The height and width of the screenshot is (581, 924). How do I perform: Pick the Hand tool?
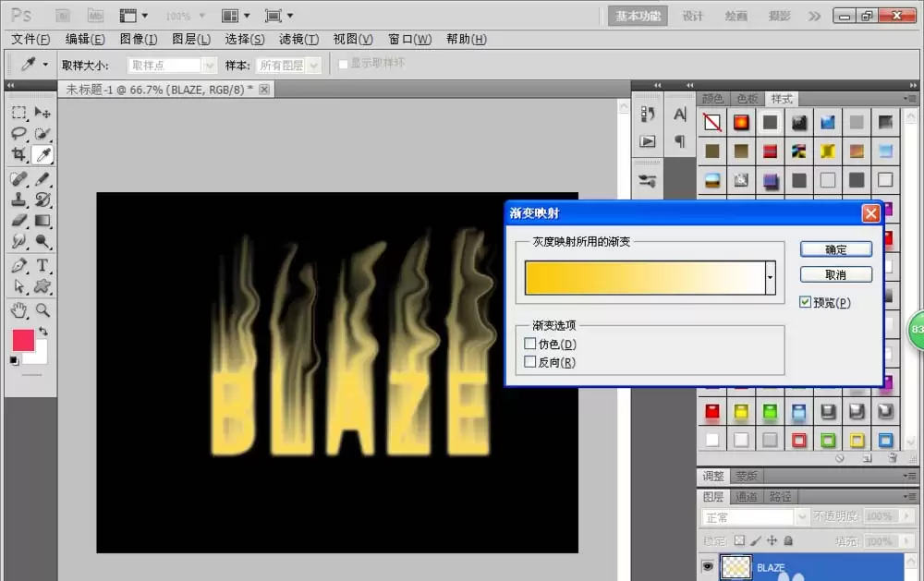click(x=18, y=310)
